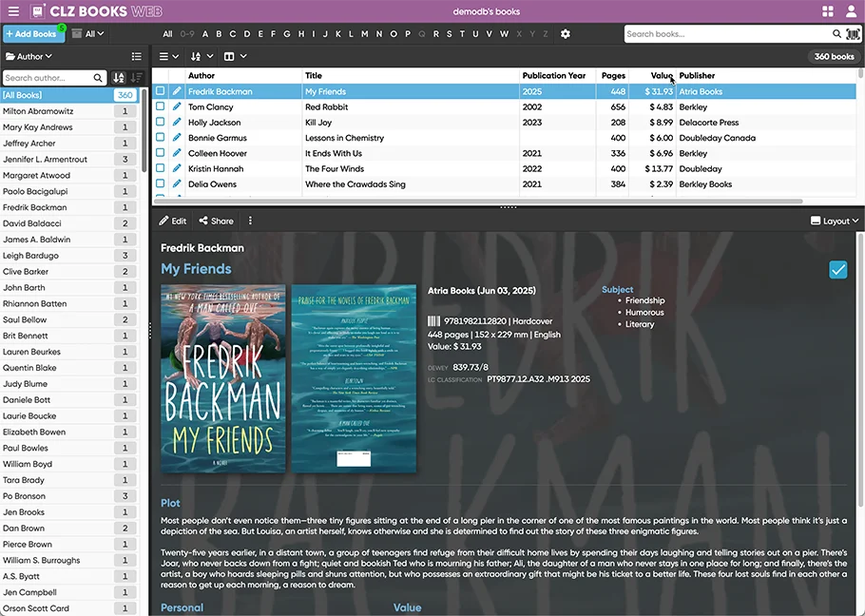Image resolution: width=865 pixels, height=616 pixels.
Task: Edit the Kristin Hannah row with pencil icon
Action: [177, 168]
